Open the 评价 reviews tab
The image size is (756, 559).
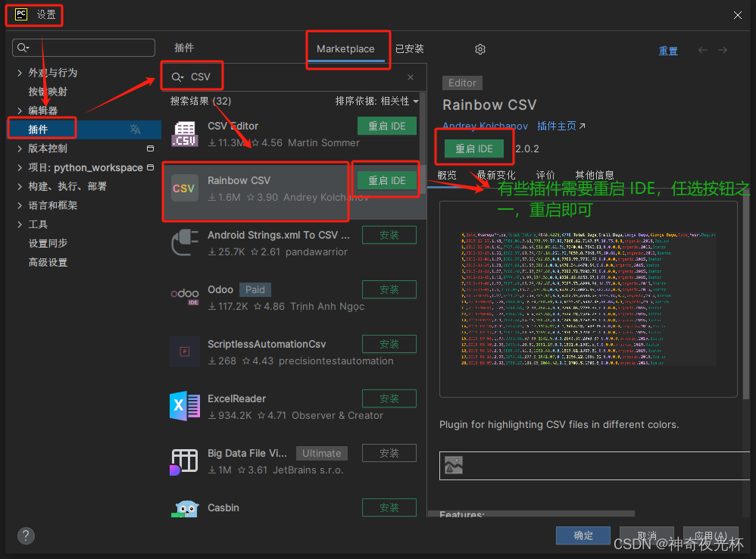545,175
